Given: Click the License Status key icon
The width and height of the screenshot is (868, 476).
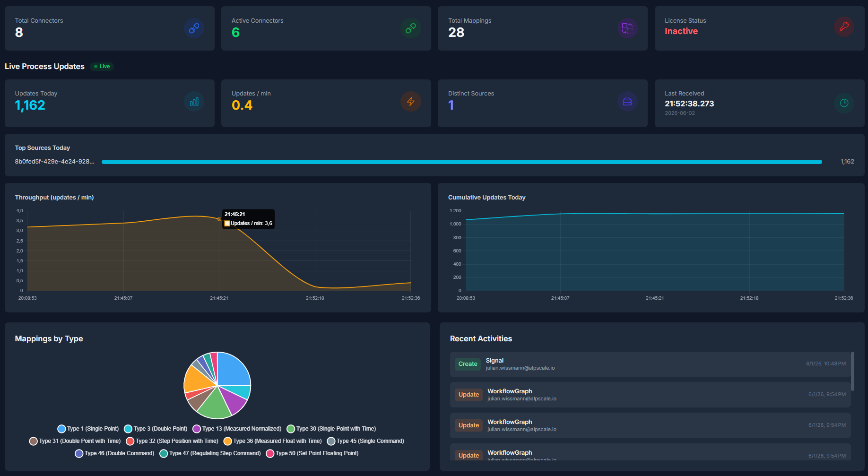Looking at the screenshot, I should (844, 27).
